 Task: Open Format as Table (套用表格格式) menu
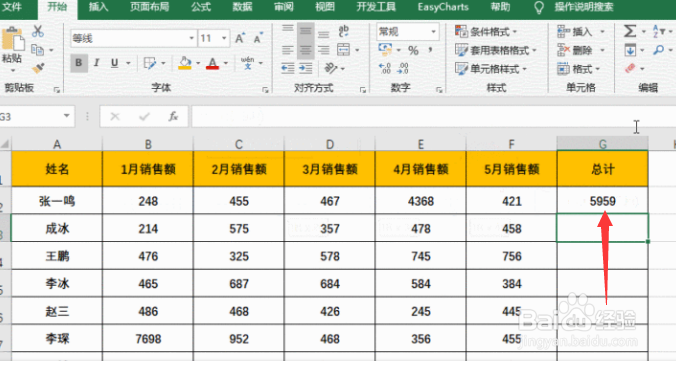click(x=496, y=50)
